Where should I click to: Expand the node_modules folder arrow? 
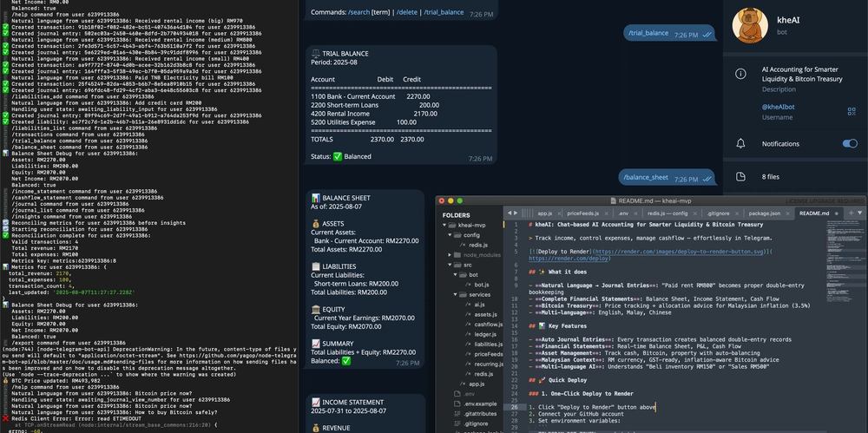pyautogui.click(x=450, y=255)
